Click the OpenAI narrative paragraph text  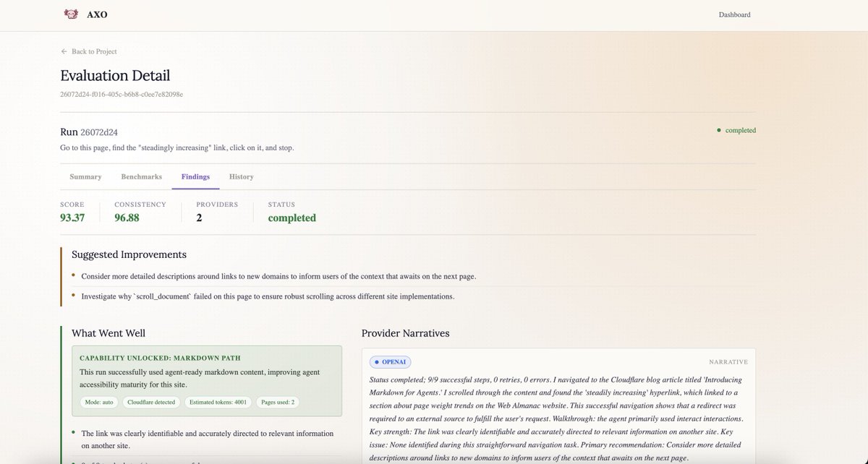557,418
